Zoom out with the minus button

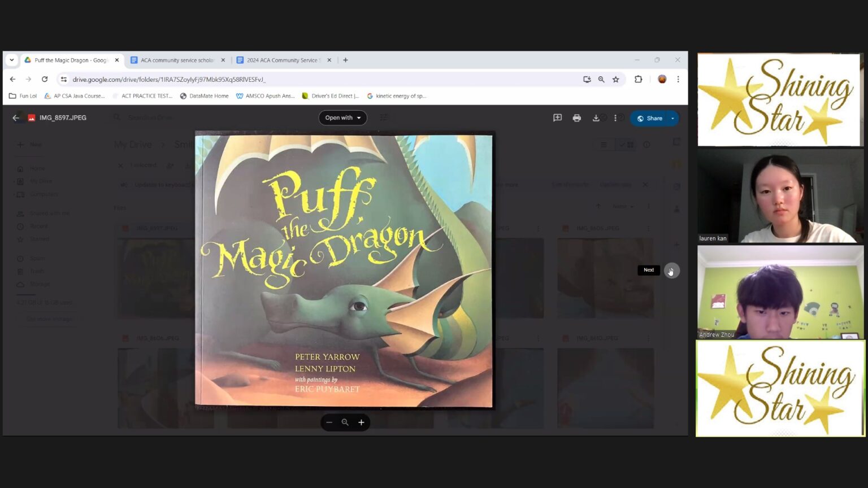point(329,422)
